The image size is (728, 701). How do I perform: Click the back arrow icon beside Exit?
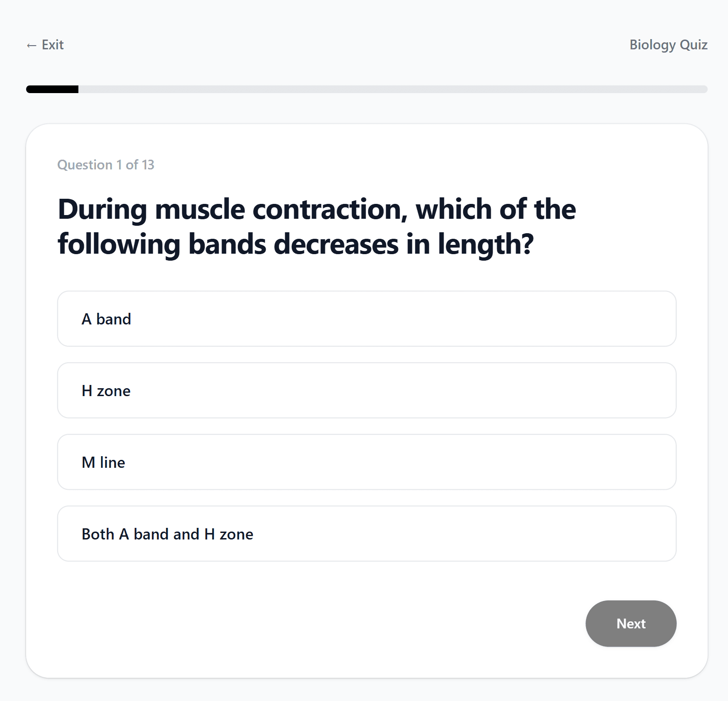[31, 45]
